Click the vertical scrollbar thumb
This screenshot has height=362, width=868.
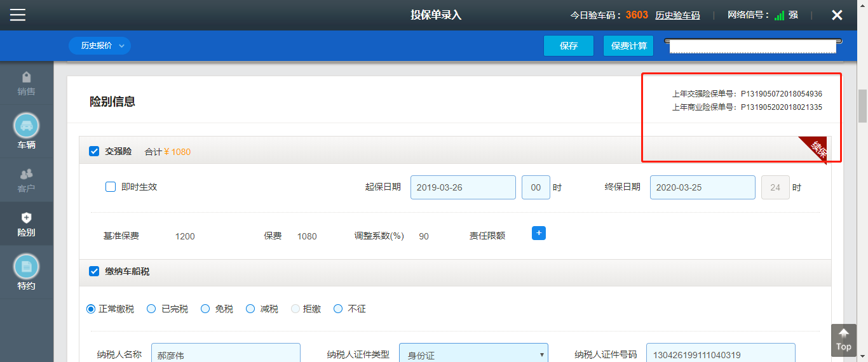(862, 105)
